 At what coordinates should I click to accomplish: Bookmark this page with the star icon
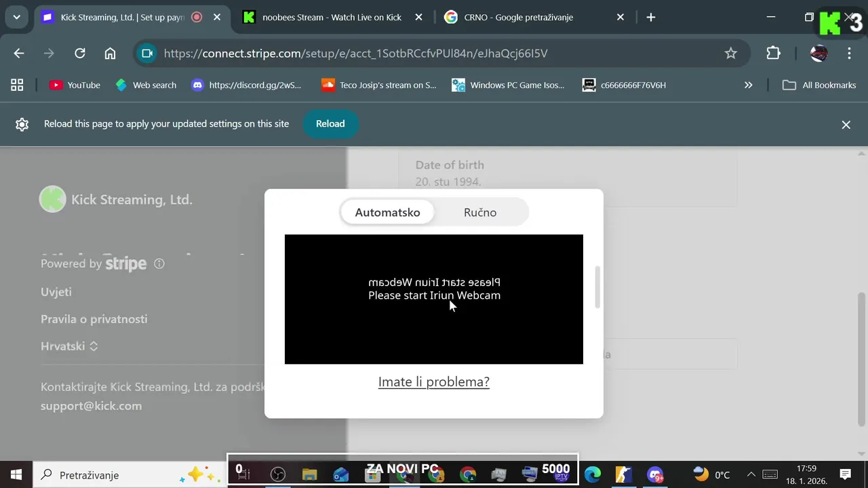tap(730, 54)
